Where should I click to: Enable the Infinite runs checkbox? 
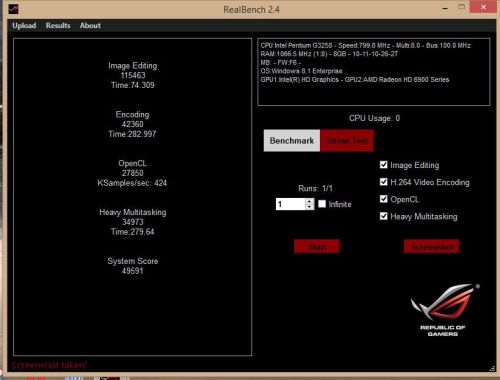click(322, 204)
